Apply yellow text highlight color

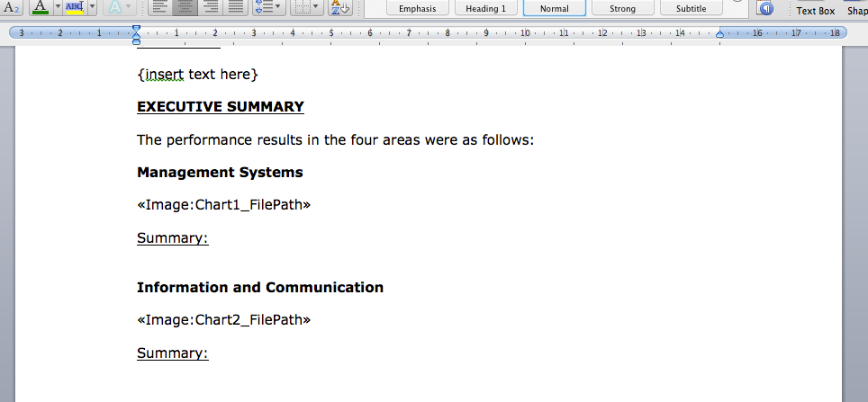[74, 7]
